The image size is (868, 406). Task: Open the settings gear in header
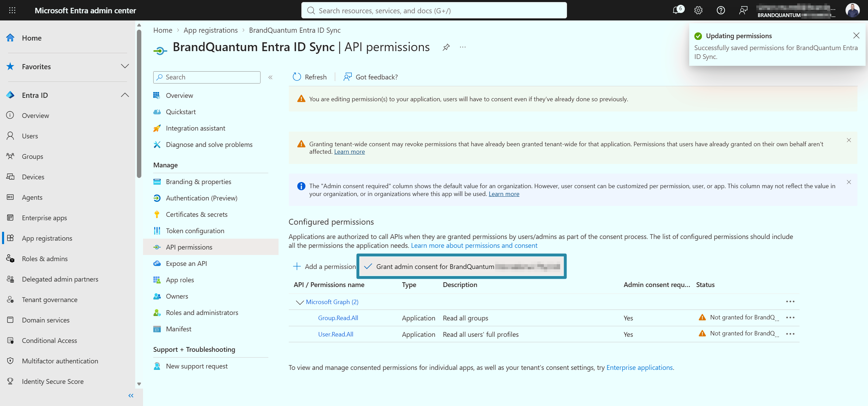pyautogui.click(x=698, y=10)
